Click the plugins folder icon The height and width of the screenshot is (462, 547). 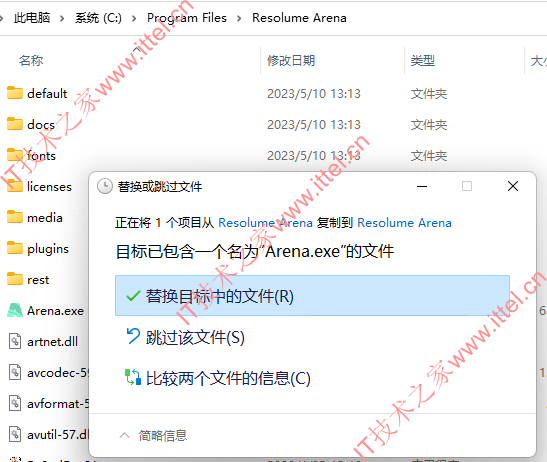tap(15, 248)
